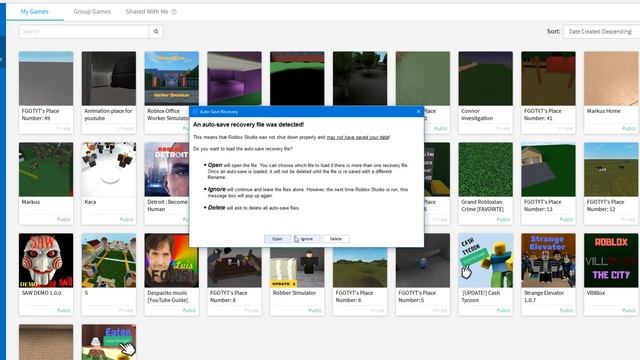The width and height of the screenshot is (640, 360).
Task: Click the Sort label text
Action: point(553,31)
